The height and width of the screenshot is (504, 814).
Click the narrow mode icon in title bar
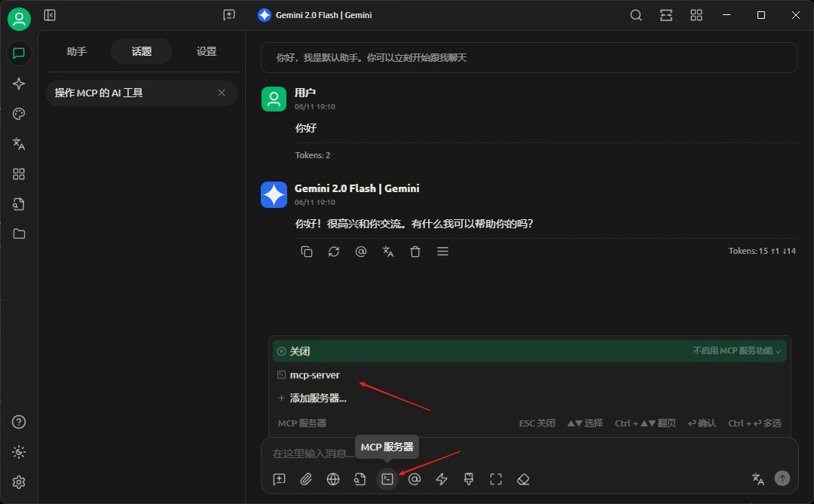pyautogui.click(x=666, y=15)
